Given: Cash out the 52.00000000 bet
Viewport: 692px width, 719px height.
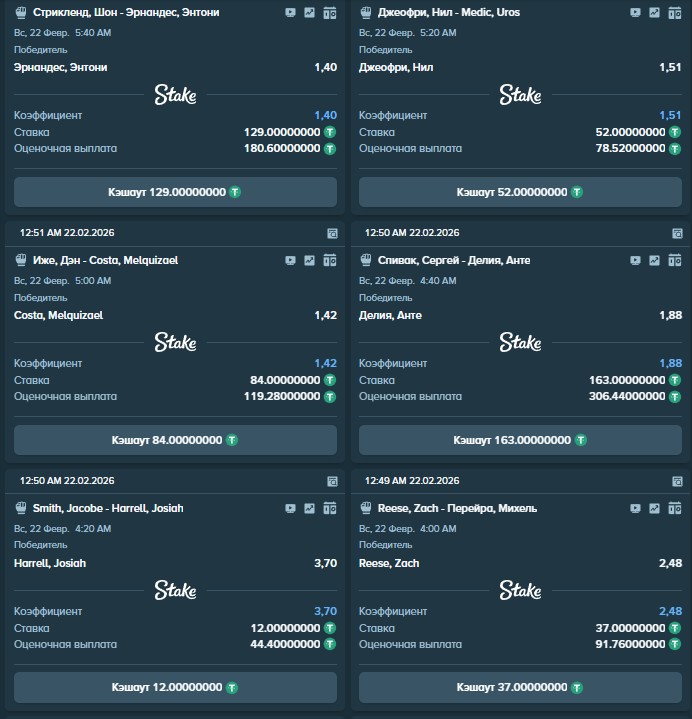Looking at the screenshot, I should point(520,192).
